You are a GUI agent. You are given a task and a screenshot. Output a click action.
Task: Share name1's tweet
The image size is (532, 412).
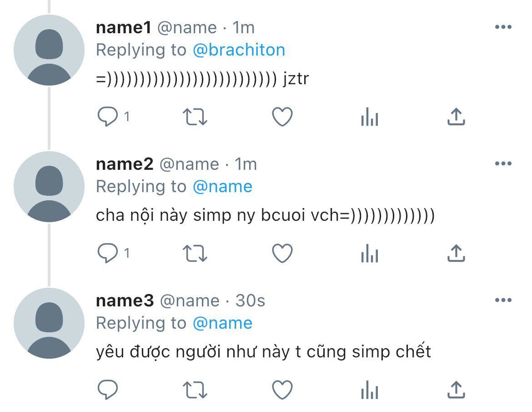click(x=456, y=117)
